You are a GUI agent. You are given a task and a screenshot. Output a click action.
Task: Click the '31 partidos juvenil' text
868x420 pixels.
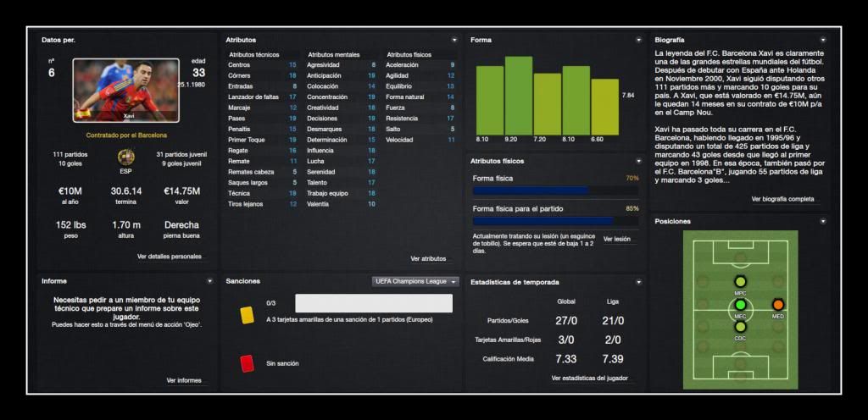pos(181,154)
